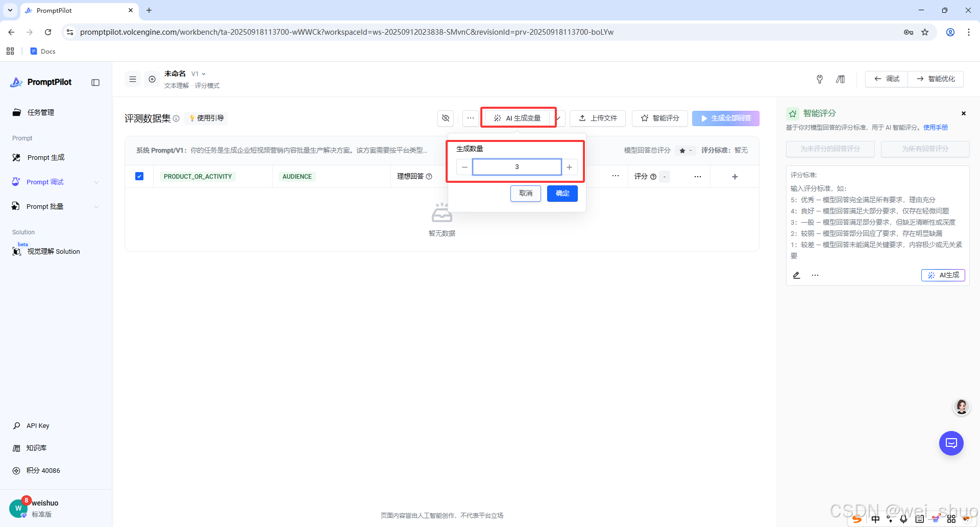
Task: Toggle the select-all checkbox in table header
Action: click(x=139, y=176)
